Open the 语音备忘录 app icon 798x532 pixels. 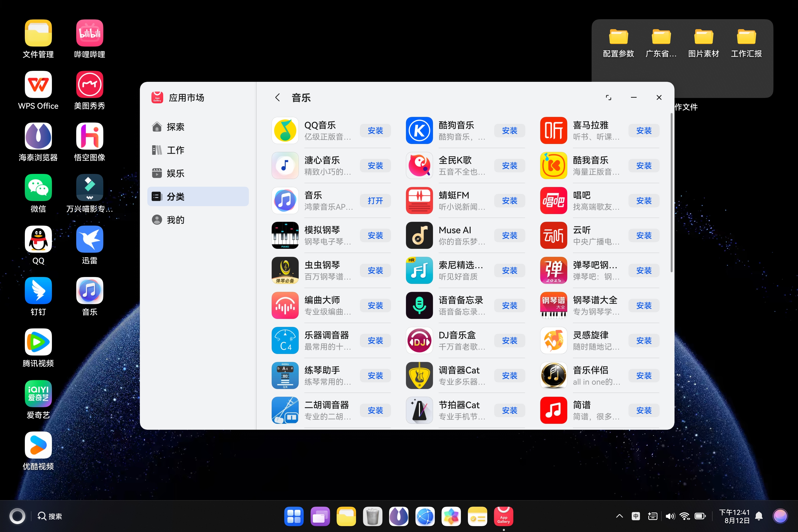point(419,305)
